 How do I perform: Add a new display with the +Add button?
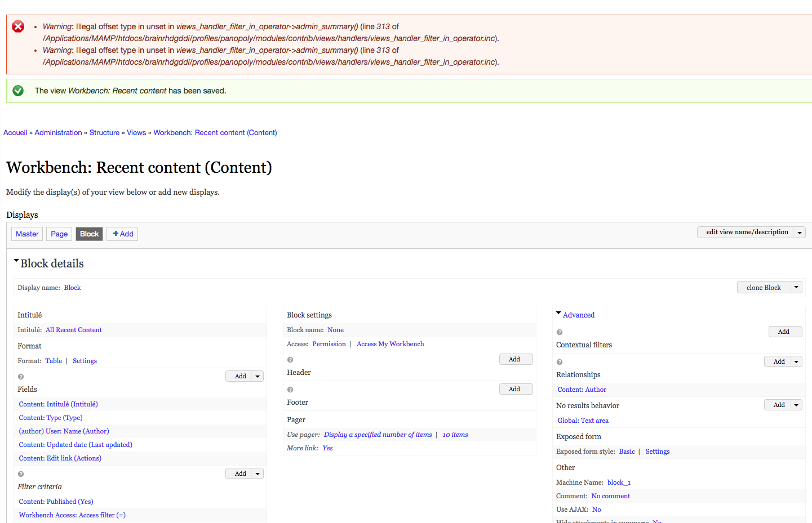point(122,234)
